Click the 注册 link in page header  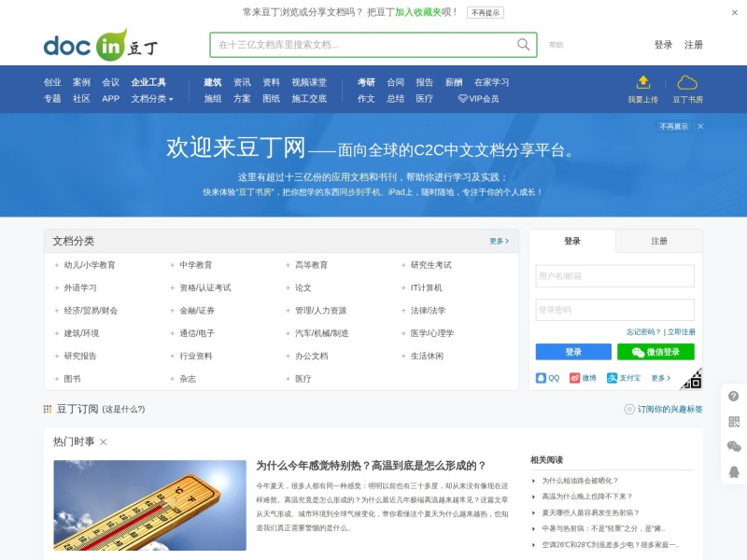pyautogui.click(x=694, y=45)
